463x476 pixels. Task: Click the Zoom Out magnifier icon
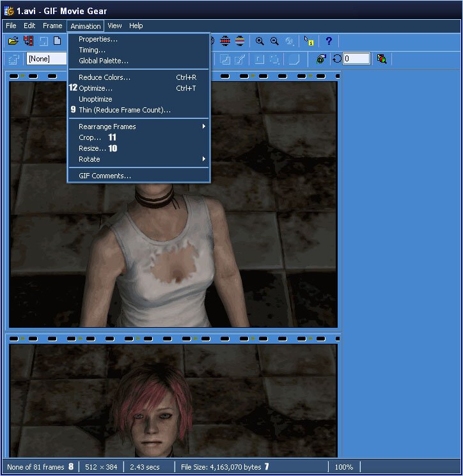(x=274, y=42)
